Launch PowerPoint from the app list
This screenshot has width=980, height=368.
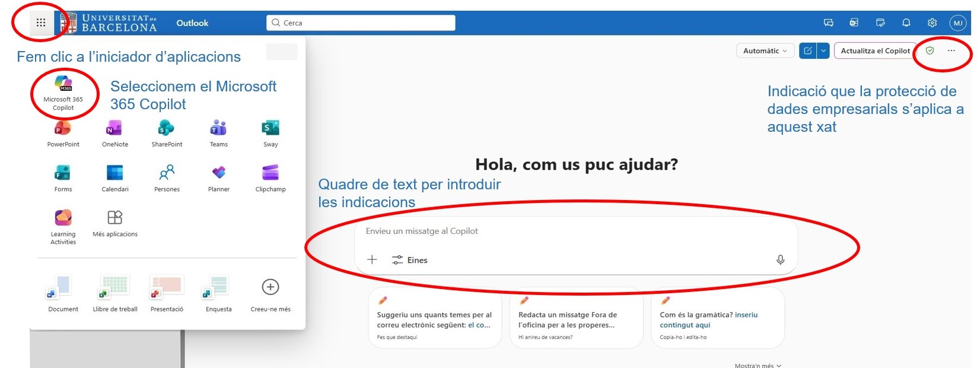point(63,134)
